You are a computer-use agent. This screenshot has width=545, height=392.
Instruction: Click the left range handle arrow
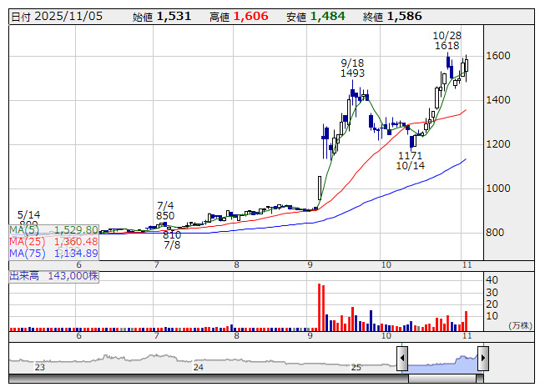(402, 359)
